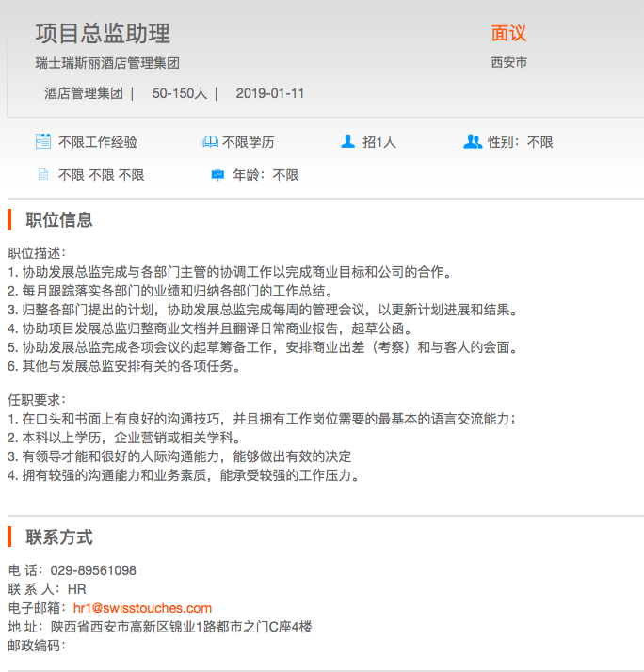Click the posting date 2019-01-11
This screenshot has width=644, height=672.
(269, 93)
